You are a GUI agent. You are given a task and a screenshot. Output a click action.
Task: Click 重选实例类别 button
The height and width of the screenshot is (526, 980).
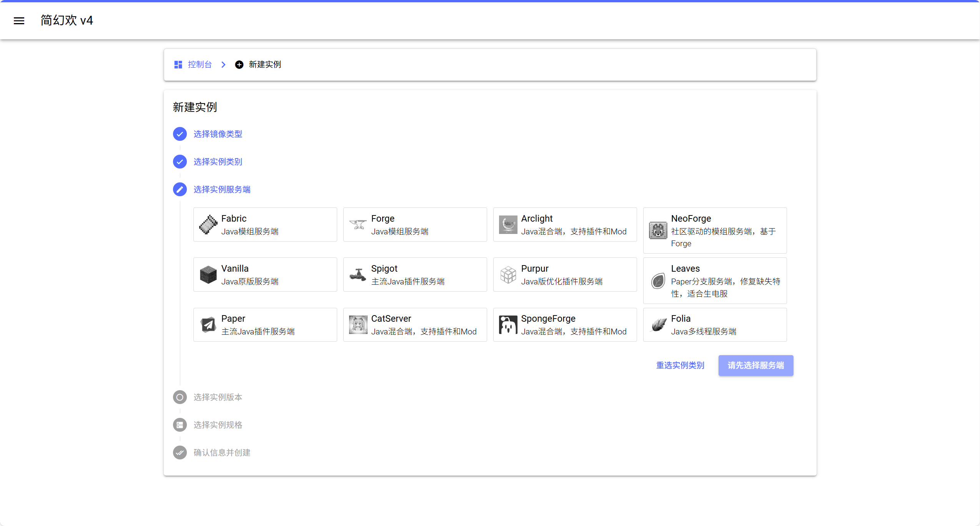point(680,365)
